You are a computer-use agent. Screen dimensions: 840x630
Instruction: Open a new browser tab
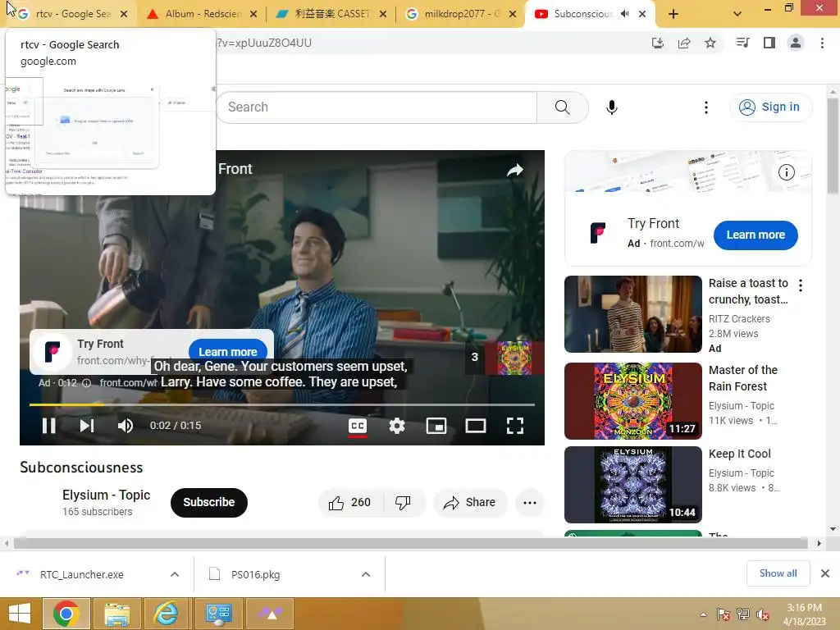pos(673,15)
